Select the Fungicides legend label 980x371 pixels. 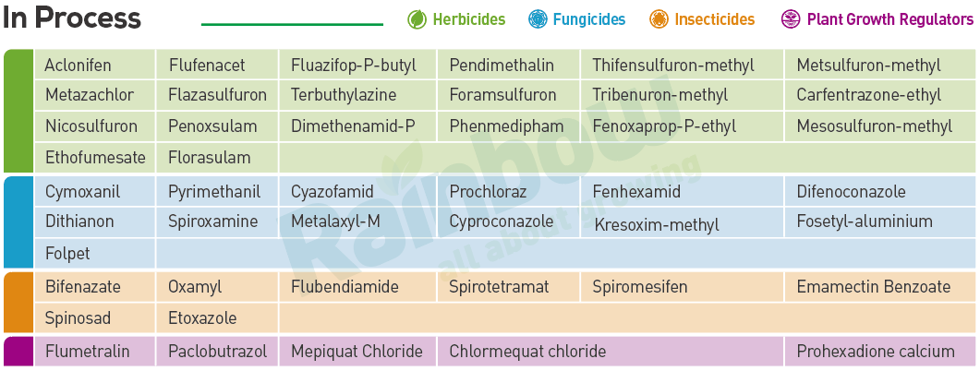pos(588,20)
